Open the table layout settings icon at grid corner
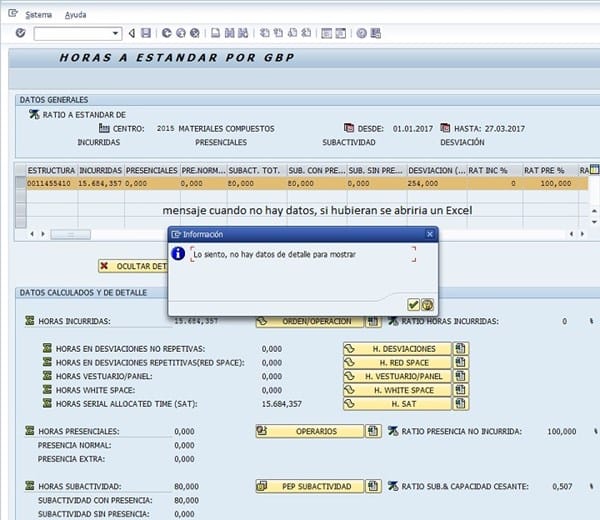Screen dimensions: 600x520 [x=594, y=170]
